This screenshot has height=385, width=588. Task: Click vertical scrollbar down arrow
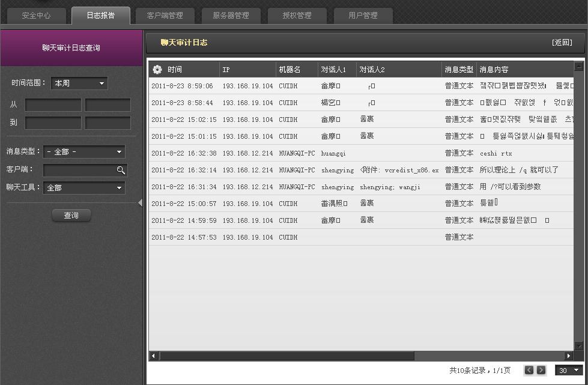pos(578,345)
